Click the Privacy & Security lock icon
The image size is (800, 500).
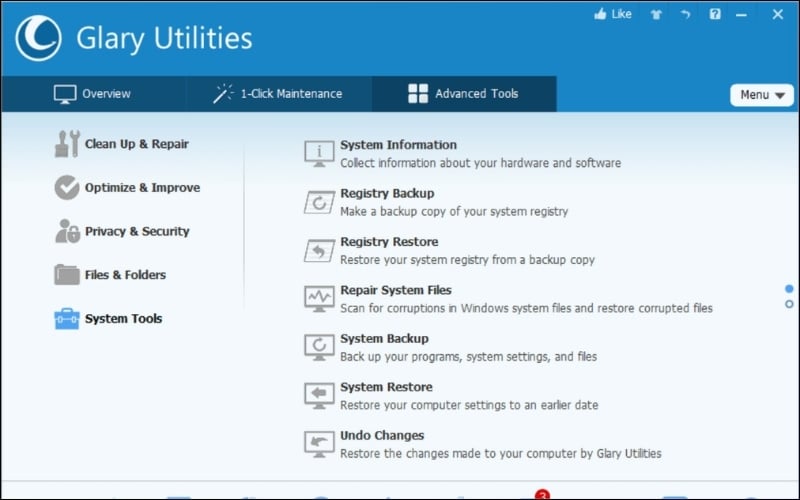pyautogui.click(x=67, y=231)
